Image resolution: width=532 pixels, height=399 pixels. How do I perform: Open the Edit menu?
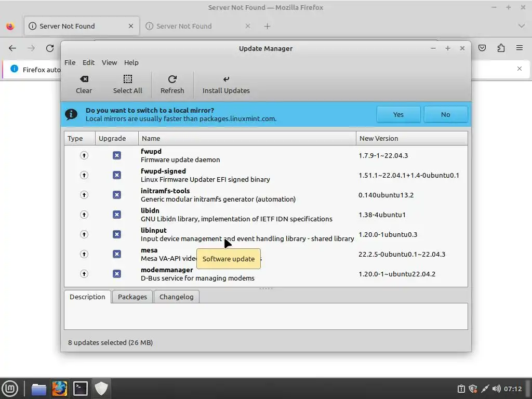88,62
